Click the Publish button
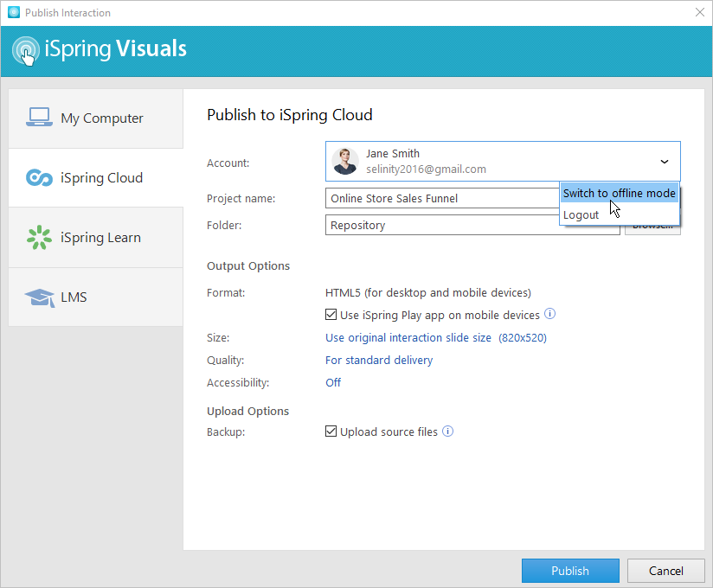Image resolution: width=713 pixels, height=588 pixels. point(570,571)
